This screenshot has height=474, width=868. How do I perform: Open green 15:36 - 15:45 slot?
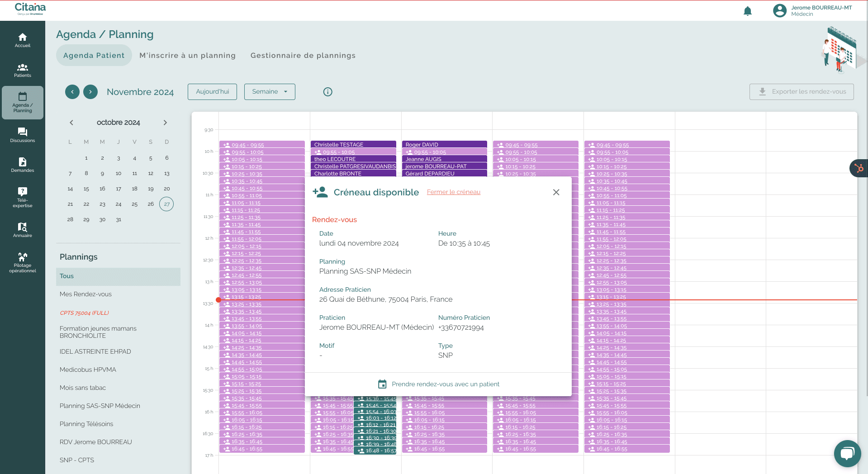375,399
